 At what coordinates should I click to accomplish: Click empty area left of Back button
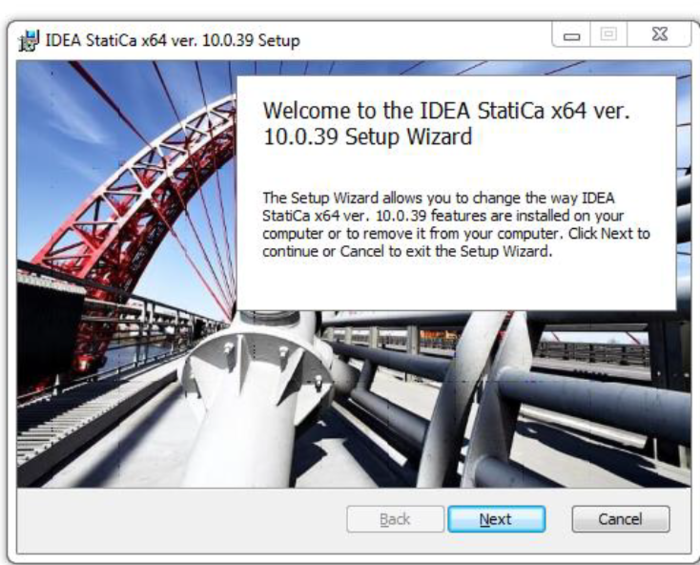(179, 520)
